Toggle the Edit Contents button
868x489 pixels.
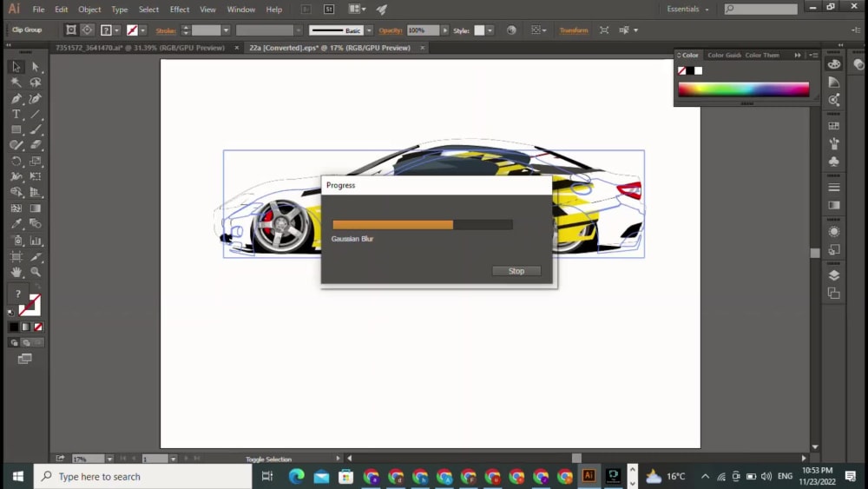[87, 30]
